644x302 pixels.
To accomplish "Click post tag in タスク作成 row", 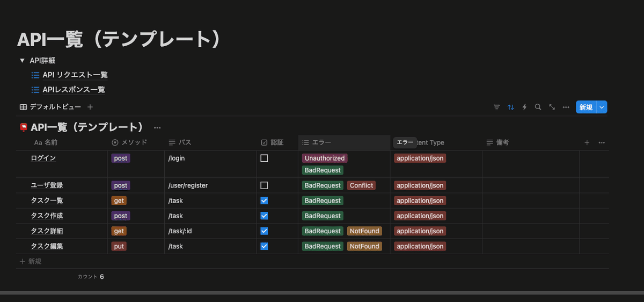I will click(121, 215).
